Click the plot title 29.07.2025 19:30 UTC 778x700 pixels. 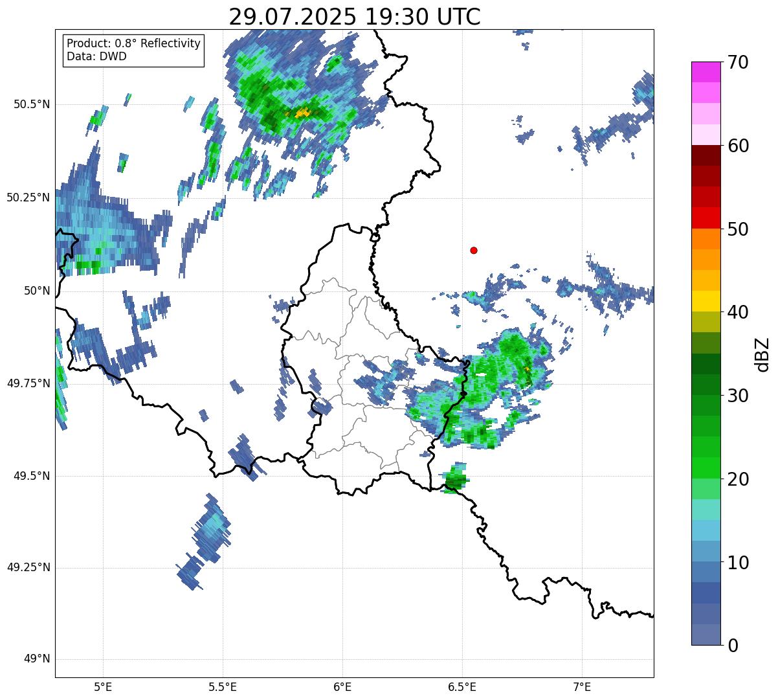tap(355, 16)
